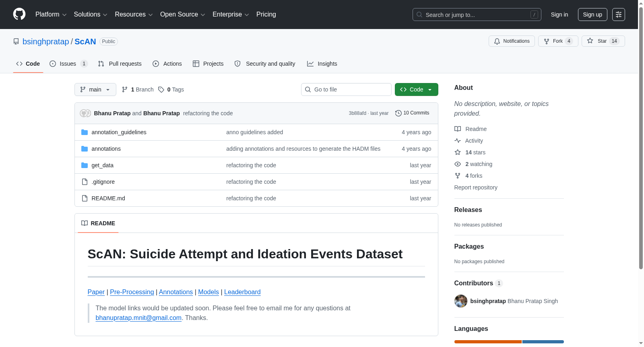Click the Sign in link
The image size is (644, 347).
pos(559,15)
